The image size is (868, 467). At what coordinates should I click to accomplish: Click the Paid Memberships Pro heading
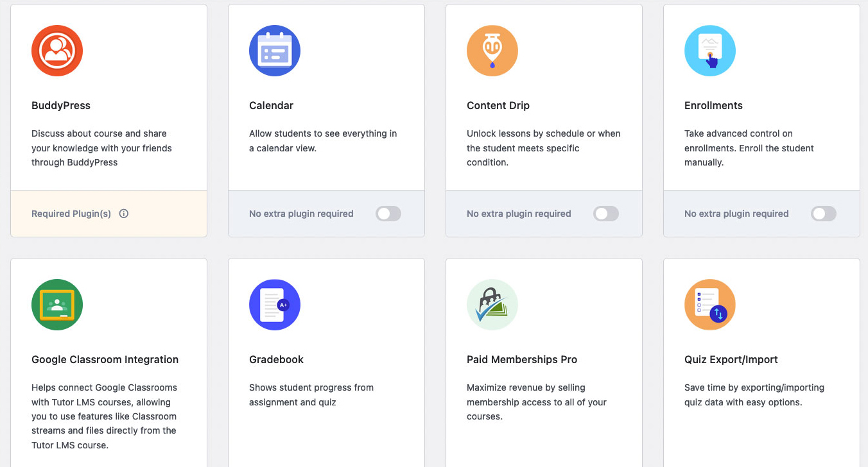click(x=522, y=360)
